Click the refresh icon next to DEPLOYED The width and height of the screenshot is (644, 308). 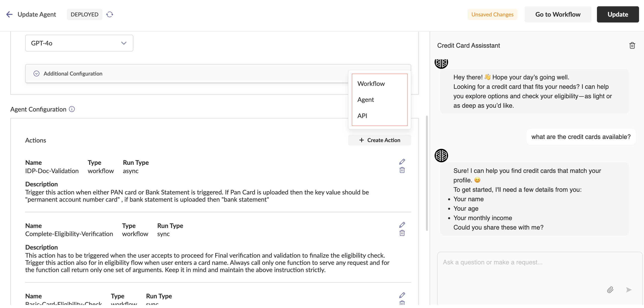click(x=110, y=14)
